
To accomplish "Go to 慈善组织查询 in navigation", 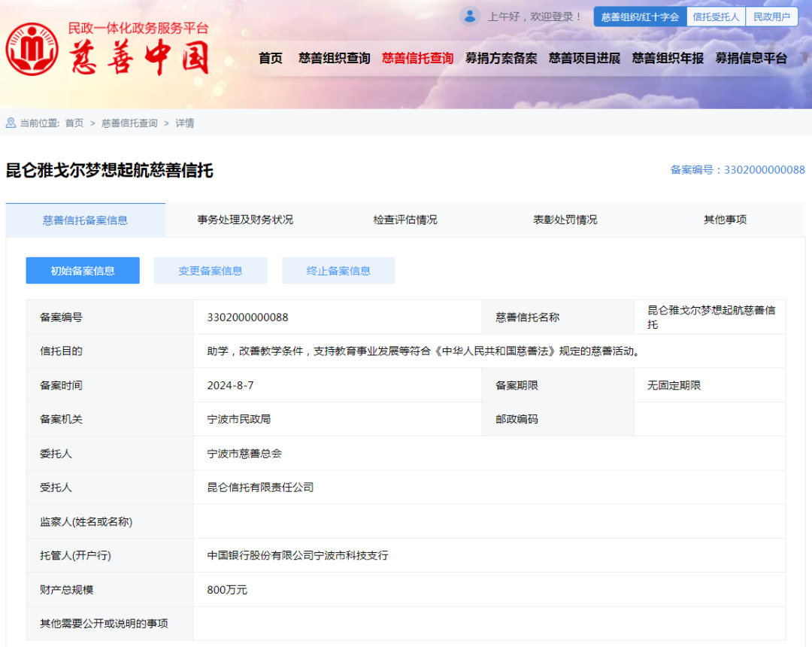I will click(334, 58).
